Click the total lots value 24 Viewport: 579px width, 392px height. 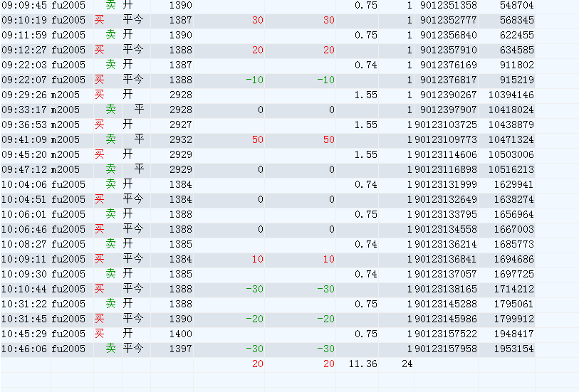pos(407,364)
